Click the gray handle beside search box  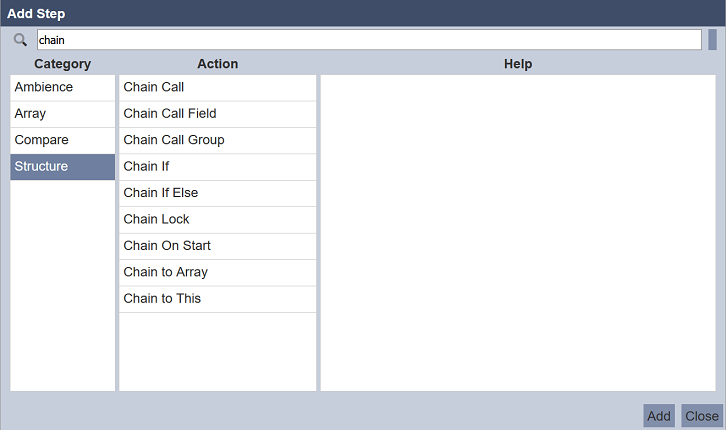click(712, 40)
